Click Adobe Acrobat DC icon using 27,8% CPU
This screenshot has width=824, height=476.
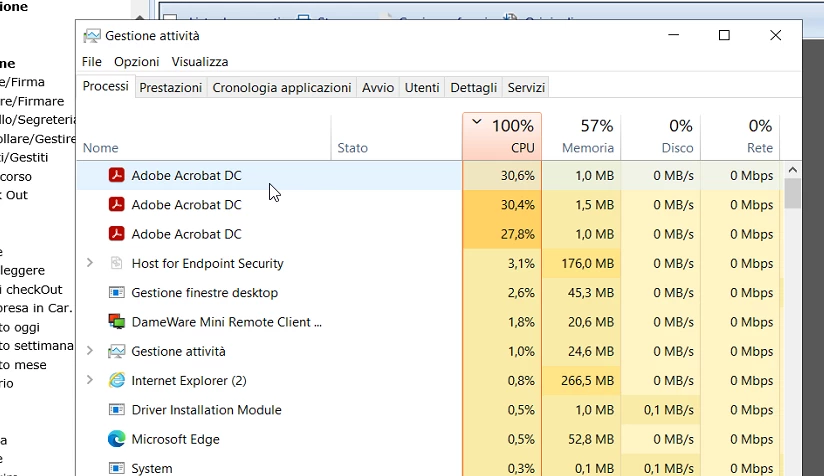(x=117, y=234)
